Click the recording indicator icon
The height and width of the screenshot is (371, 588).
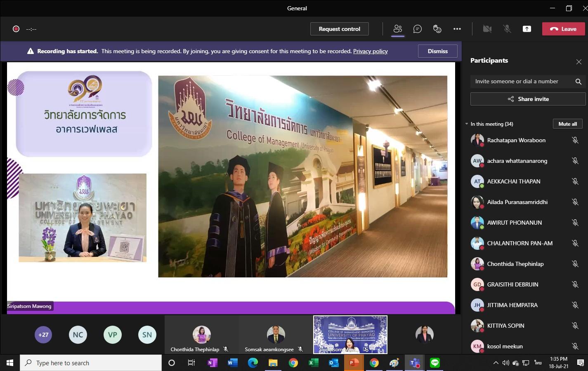click(16, 29)
